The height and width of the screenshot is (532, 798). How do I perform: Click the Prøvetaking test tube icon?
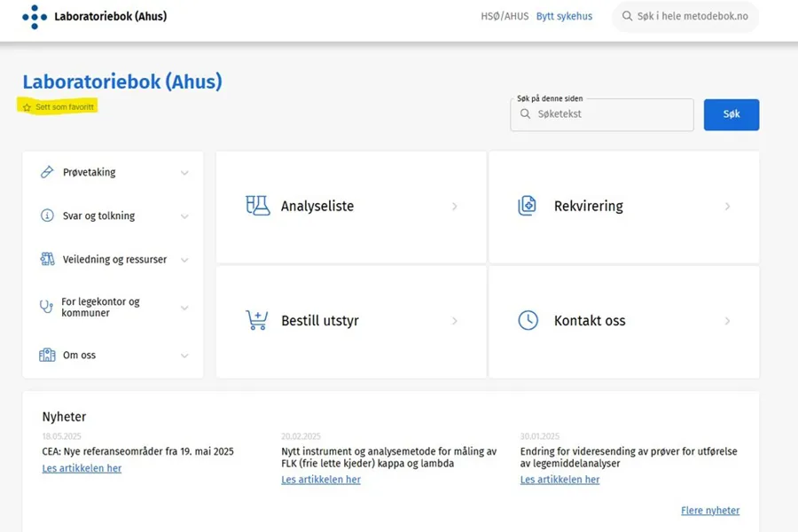click(47, 172)
